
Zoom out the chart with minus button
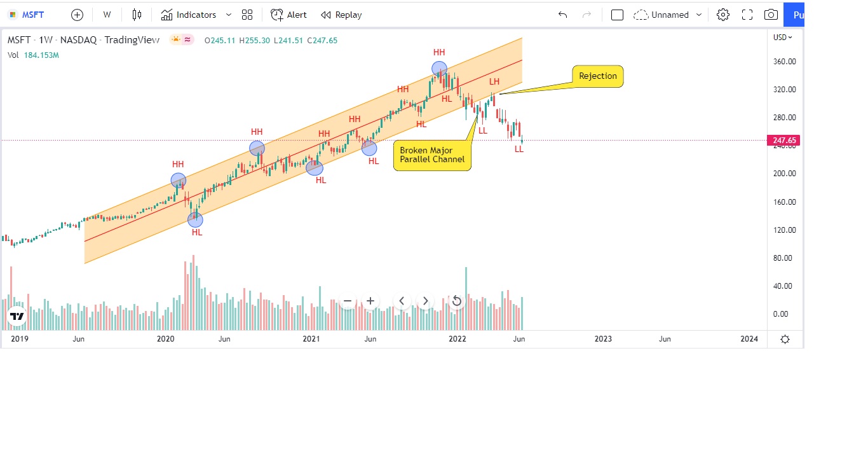click(x=348, y=301)
